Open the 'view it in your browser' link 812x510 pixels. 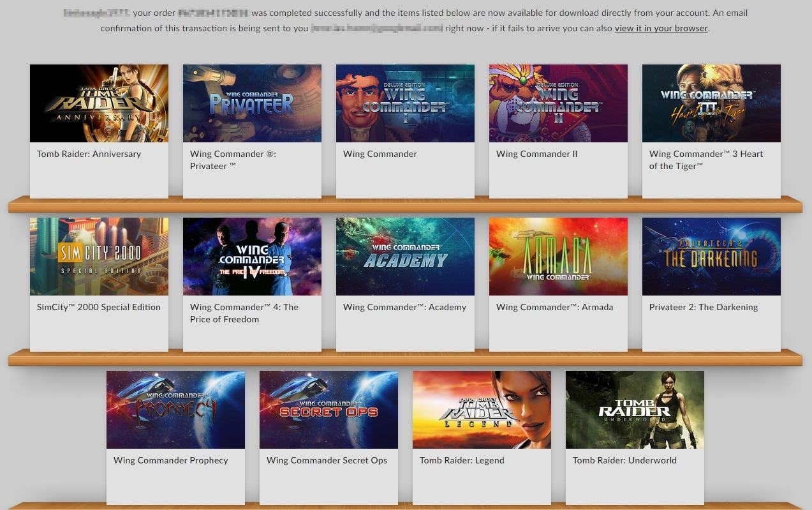(x=661, y=28)
